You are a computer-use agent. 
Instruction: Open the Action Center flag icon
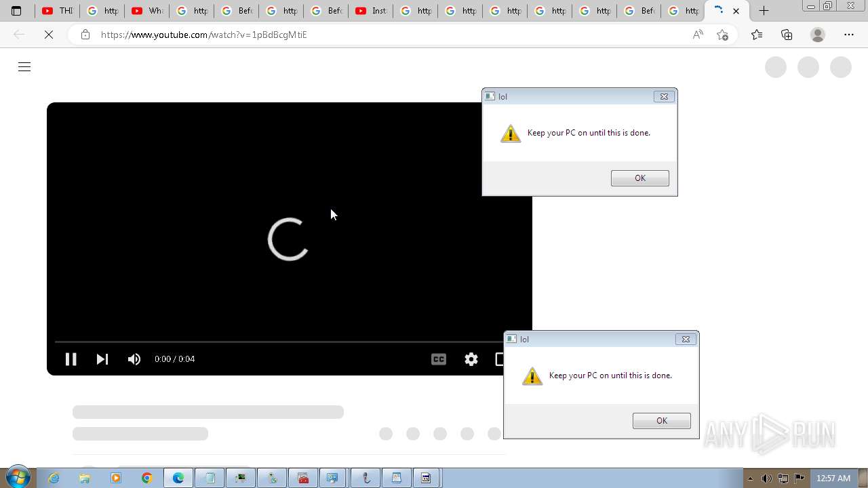[x=799, y=479]
